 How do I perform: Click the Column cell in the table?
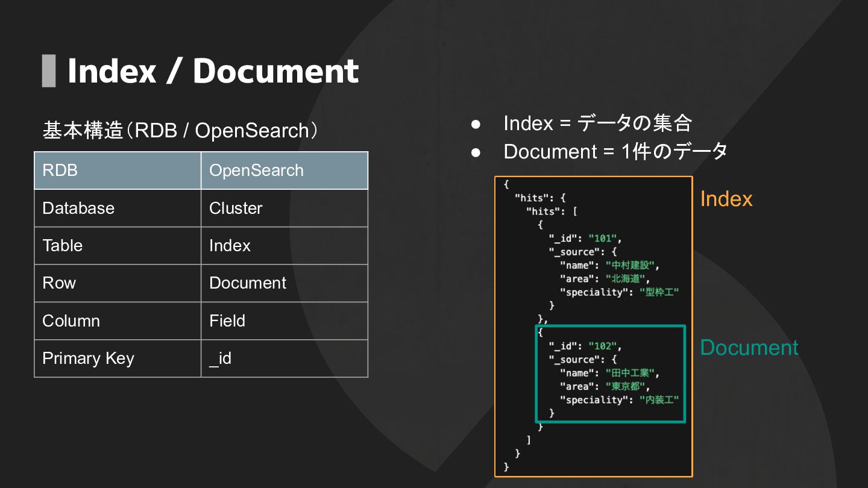118,321
